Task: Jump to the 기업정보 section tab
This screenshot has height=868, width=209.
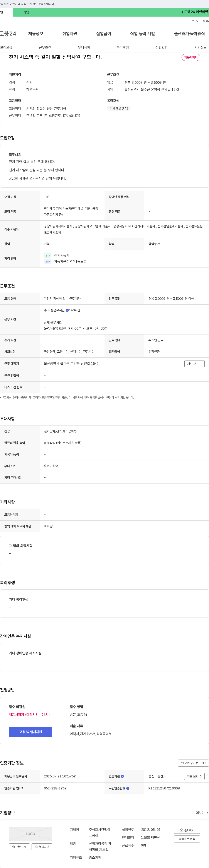Action: (200, 48)
